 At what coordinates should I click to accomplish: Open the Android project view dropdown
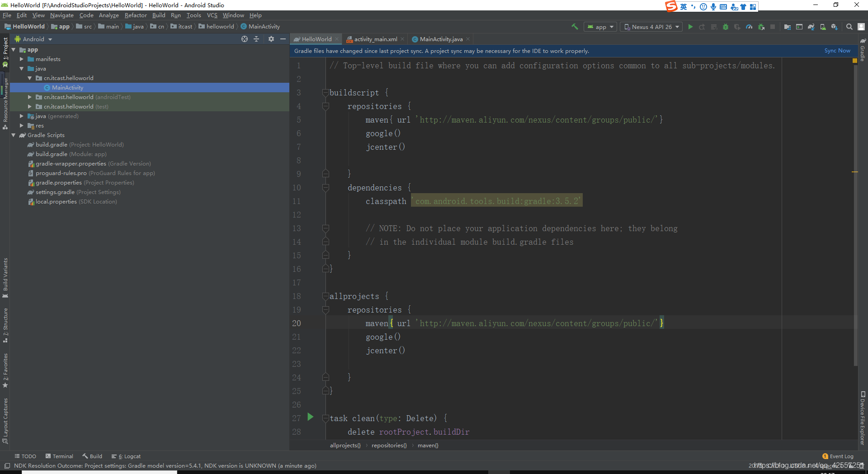[x=34, y=39]
